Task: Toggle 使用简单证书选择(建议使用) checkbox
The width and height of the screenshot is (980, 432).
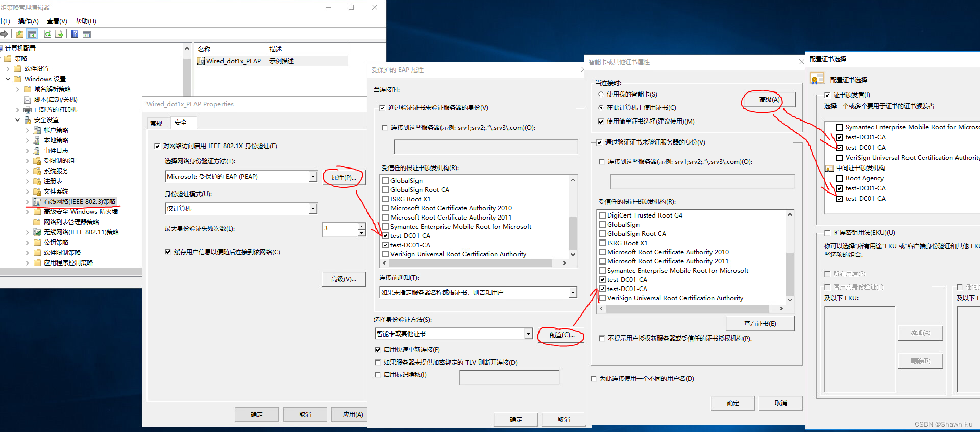Action: (x=601, y=122)
